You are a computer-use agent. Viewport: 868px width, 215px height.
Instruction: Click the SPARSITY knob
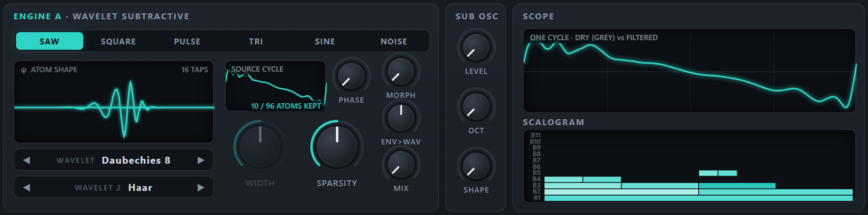point(337,147)
